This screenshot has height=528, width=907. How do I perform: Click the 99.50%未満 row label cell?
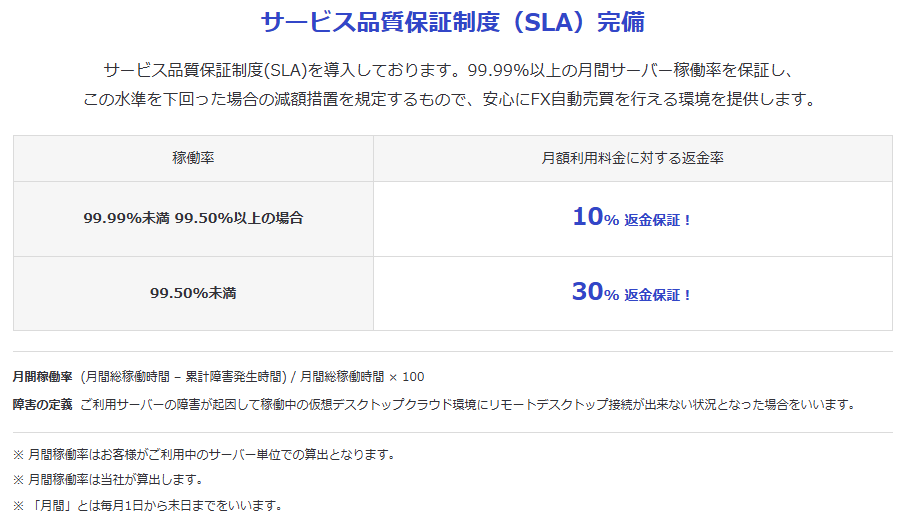click(x=193, y=293)
